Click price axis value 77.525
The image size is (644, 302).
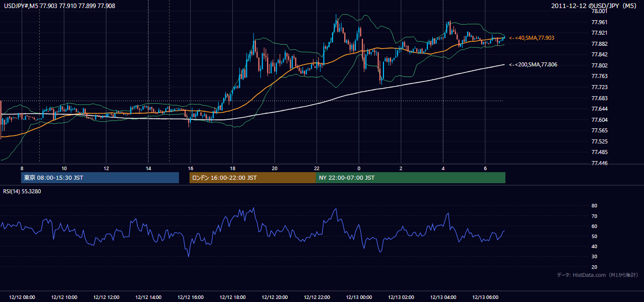click(599, 141)
